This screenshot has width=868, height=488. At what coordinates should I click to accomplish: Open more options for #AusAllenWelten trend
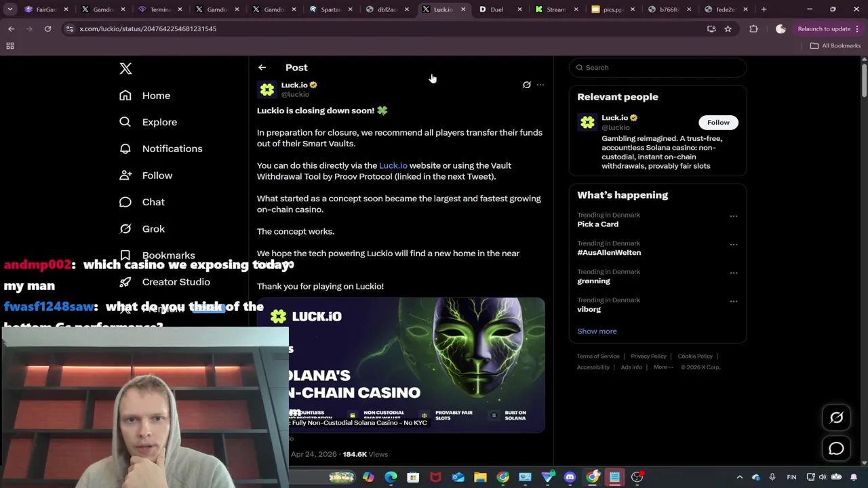point(733,245)
